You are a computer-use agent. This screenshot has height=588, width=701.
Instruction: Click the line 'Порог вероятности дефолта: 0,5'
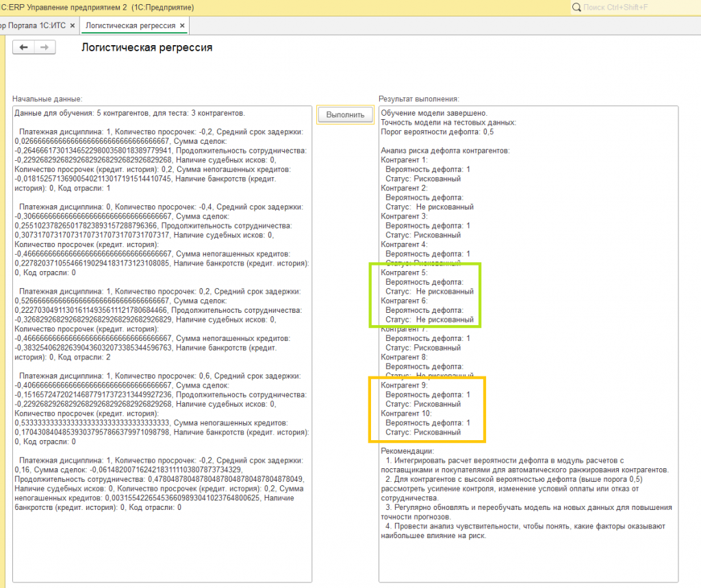(x=437, y=132)
